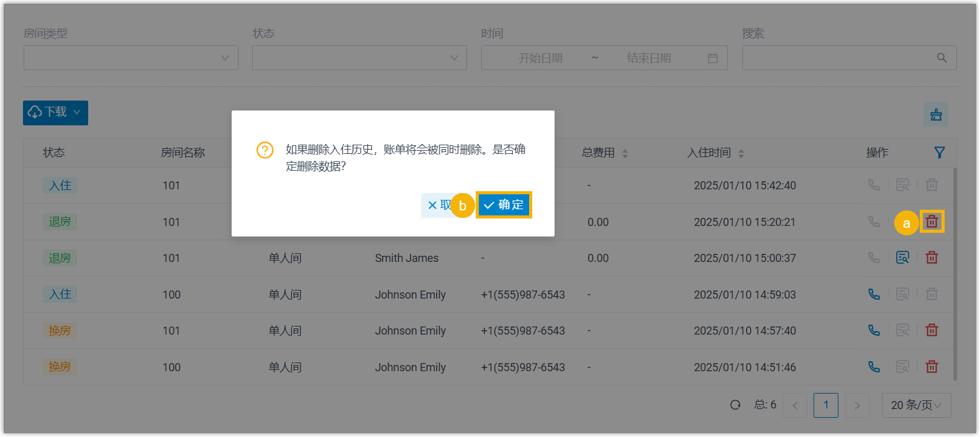Open the 20 条/页 page size selector
The width and height of the screenshot is (980, 437).
[916, 405]
